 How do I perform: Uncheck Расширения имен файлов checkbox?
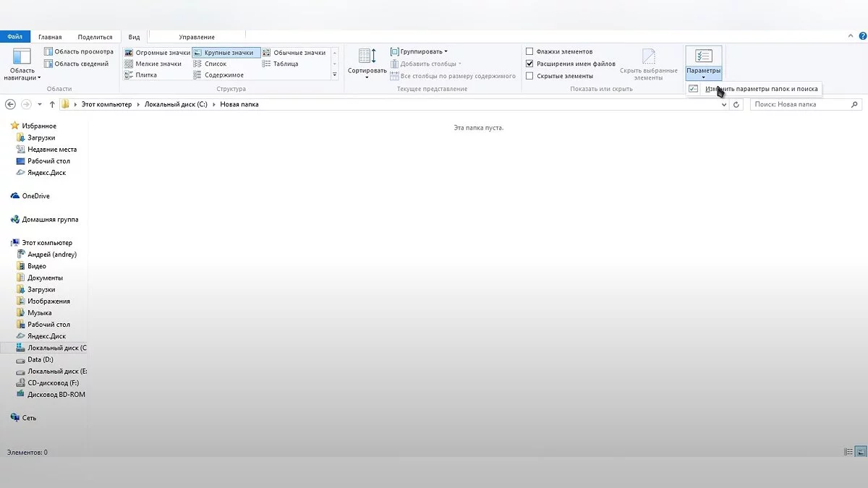click(x=529, y=64)
